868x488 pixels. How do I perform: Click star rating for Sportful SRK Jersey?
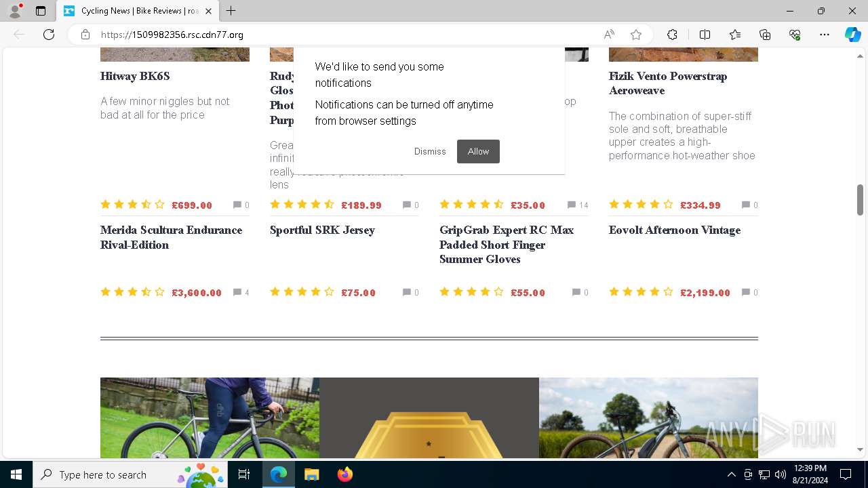coord(302,292)
